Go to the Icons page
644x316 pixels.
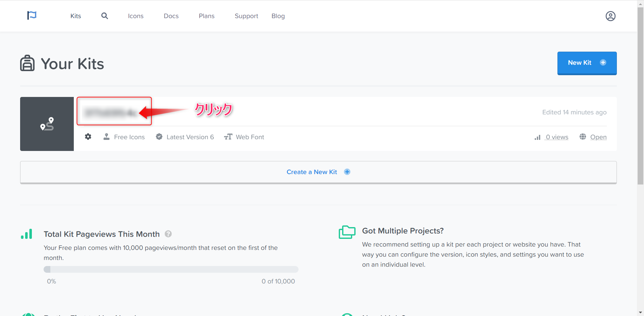tap(136, 16)
